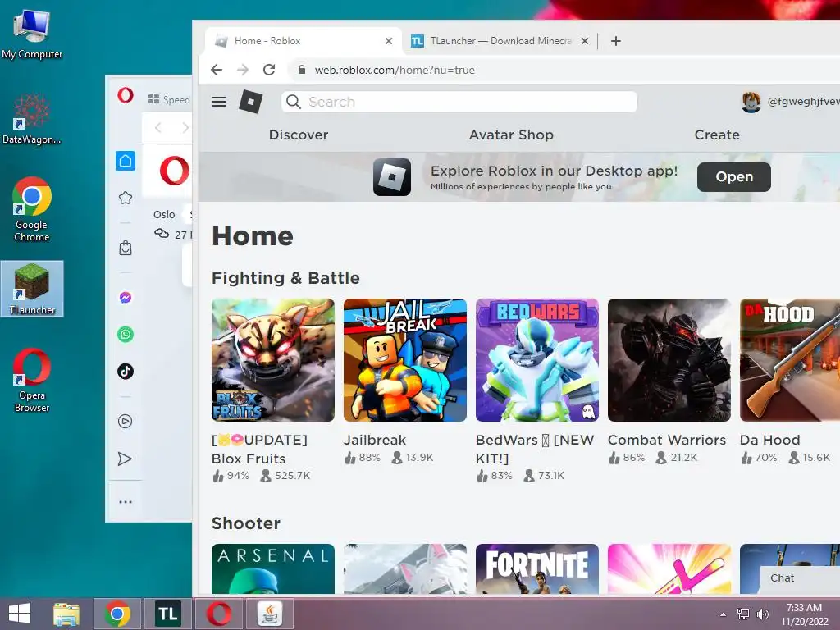Switch to the TLauncher Download Minecraft tab
Viewport: 840px width, 630px height.
click(500, 41)
